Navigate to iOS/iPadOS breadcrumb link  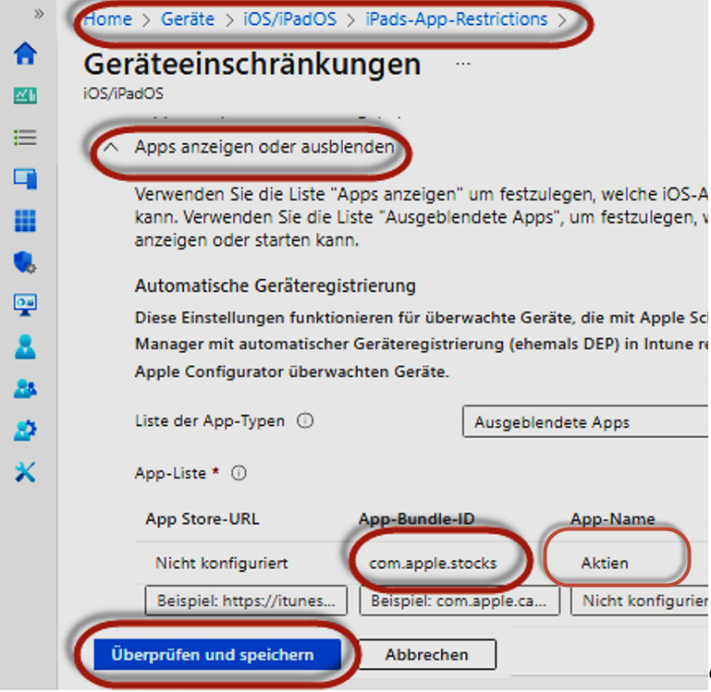pyautogui.click(x=289, y=19)
